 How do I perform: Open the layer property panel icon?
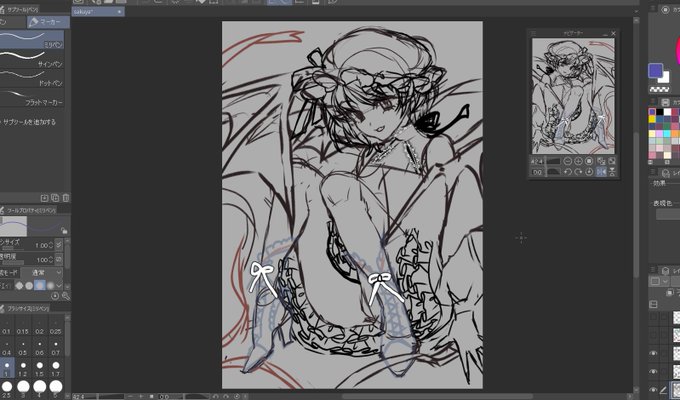click(665, 173)
